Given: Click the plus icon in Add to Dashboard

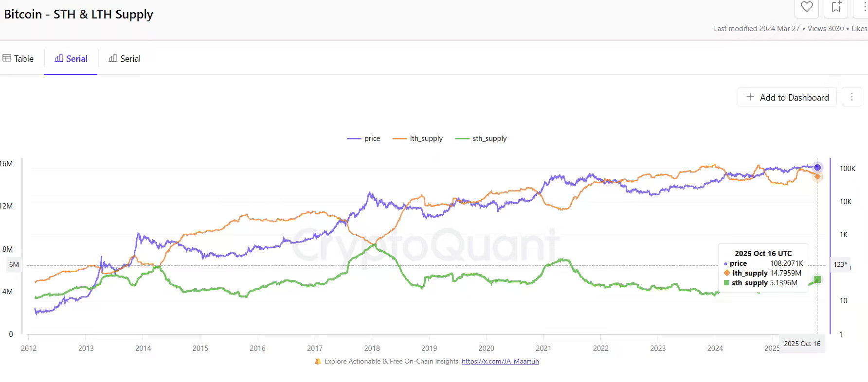Looking at the screenshot, I should 750,97.
